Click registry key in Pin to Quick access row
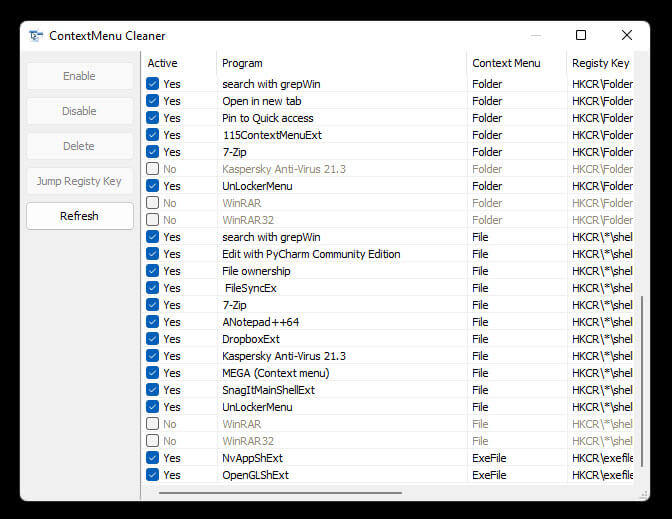Screen dimensions: 672x519 point(603,118)
